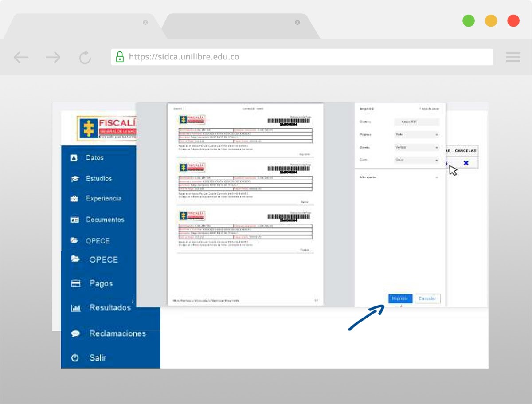
Task: Click the Experiencia briefcase icon
Action: click(74, 199)
